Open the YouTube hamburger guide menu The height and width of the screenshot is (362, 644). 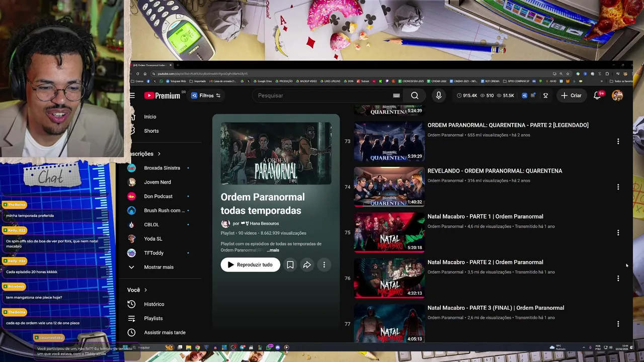(132, 96)
